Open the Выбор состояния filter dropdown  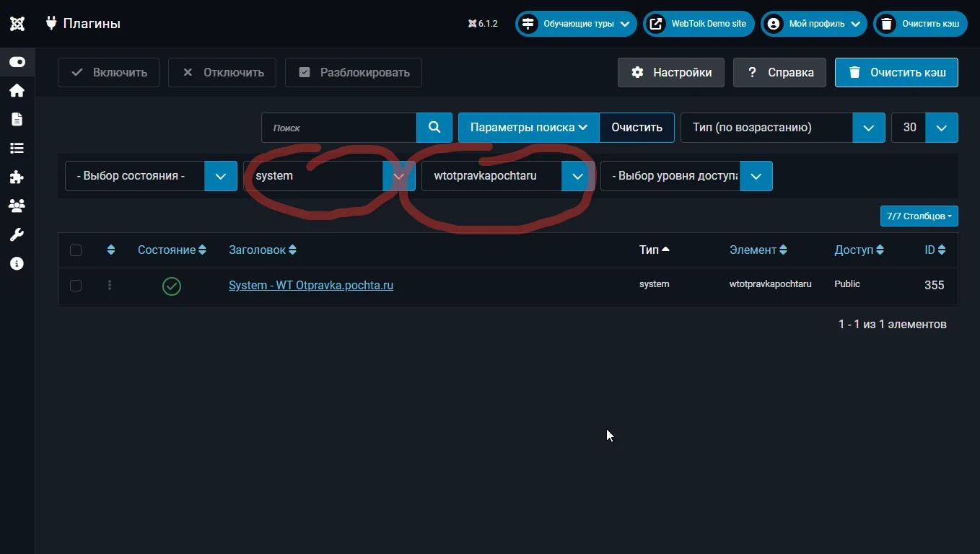pos(151,176)
